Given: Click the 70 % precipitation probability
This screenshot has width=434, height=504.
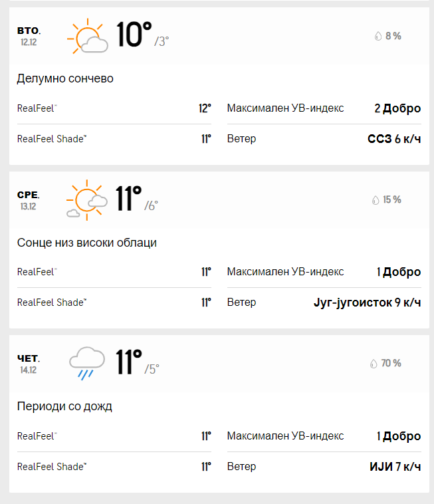Looking at the screenshot, I should tap(391, 364).
